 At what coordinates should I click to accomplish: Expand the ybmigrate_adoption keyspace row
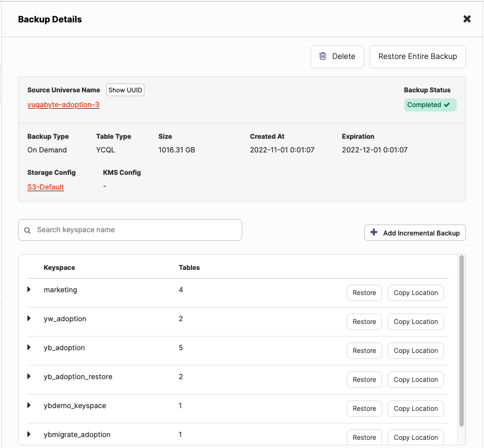click(x=29, y=434)
